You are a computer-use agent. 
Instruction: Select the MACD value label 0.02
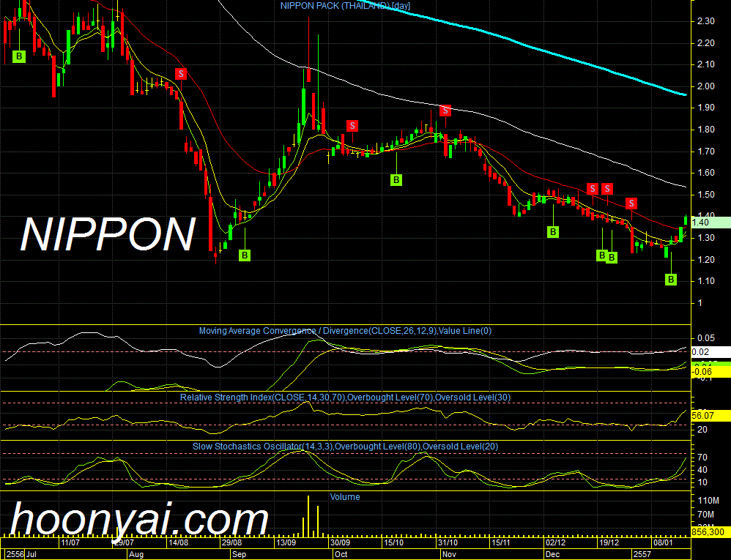(710, 352)
